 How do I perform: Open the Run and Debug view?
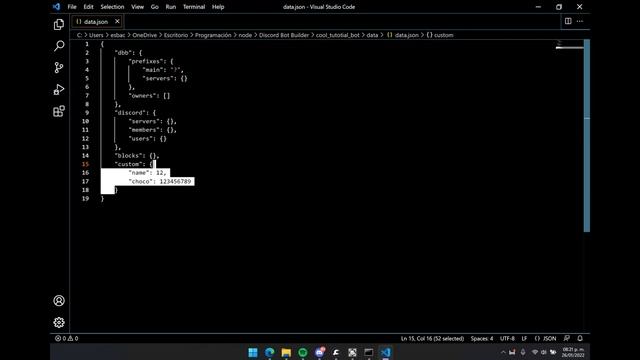59,89
